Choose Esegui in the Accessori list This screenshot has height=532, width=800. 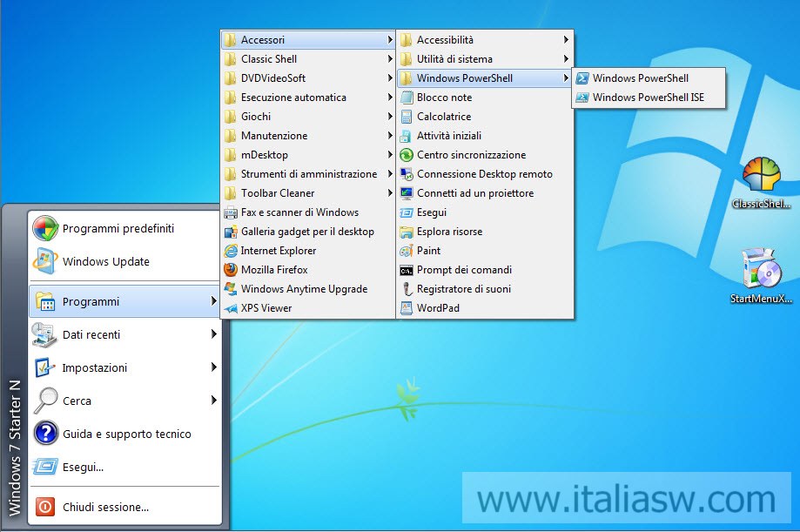click(484, 212)
